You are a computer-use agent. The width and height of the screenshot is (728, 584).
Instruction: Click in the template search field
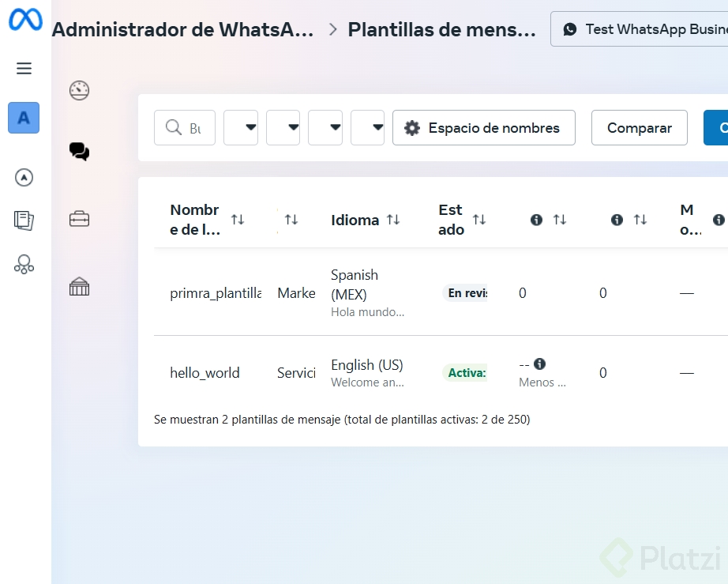185,128
